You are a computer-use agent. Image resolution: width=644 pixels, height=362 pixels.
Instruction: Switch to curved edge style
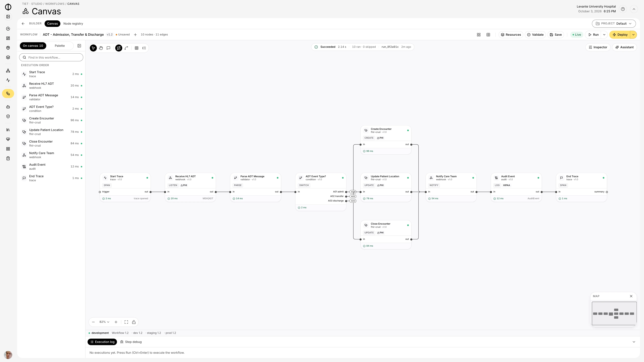(x=127, y=48)
